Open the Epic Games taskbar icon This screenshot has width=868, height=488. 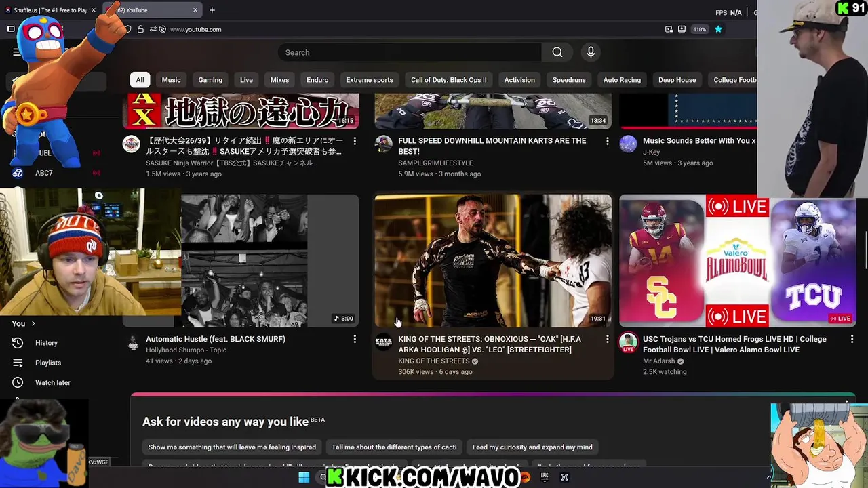(x=545, y=477)
